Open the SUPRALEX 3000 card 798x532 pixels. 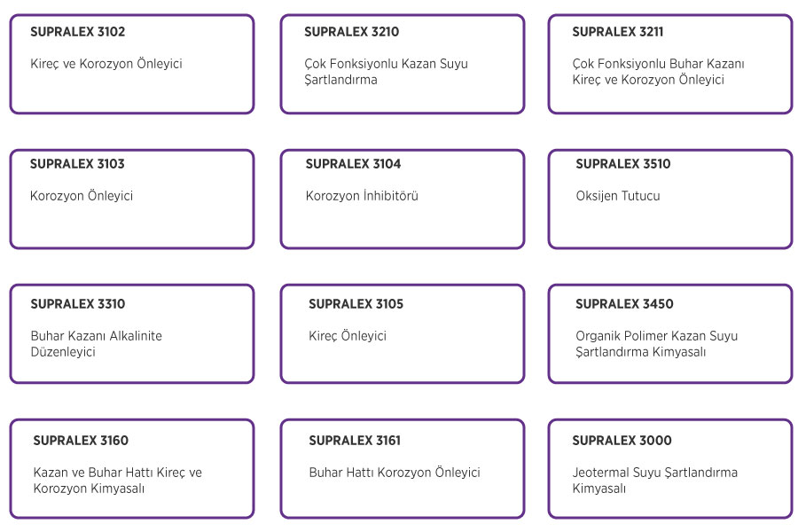pos(670,469)
